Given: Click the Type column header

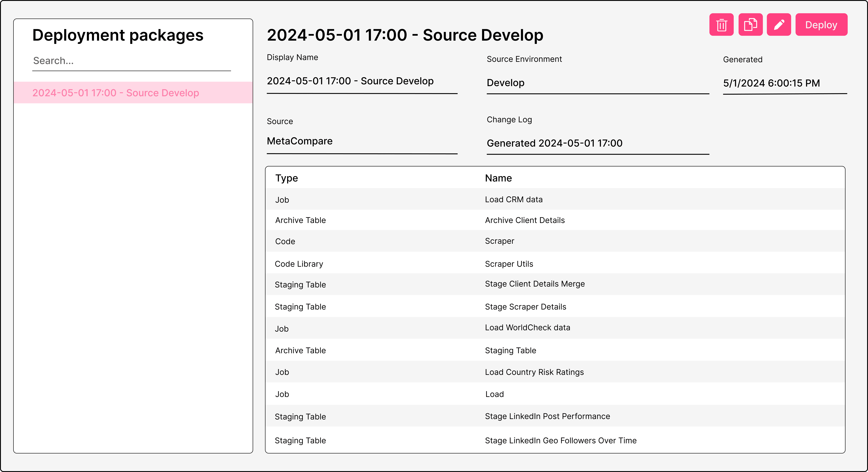Looking at the screenshot, I should pyautogui.click(x=286, y=178).
